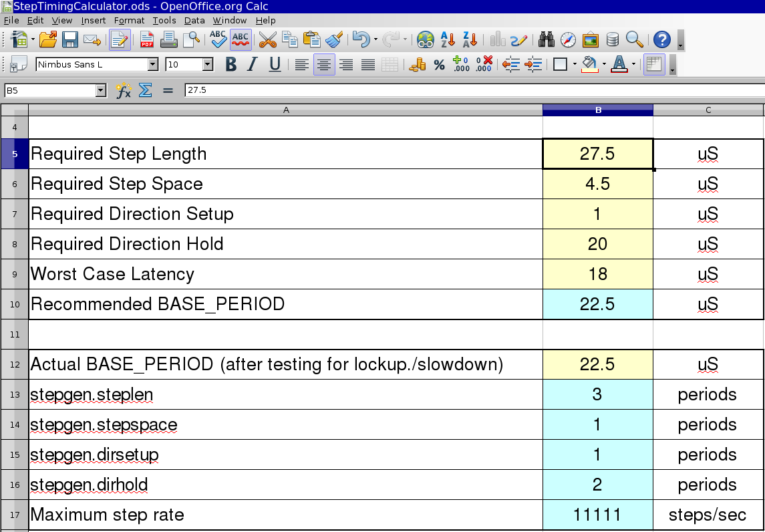
Task: Apply Currency number format icon
Action: [x=417, y=64]
